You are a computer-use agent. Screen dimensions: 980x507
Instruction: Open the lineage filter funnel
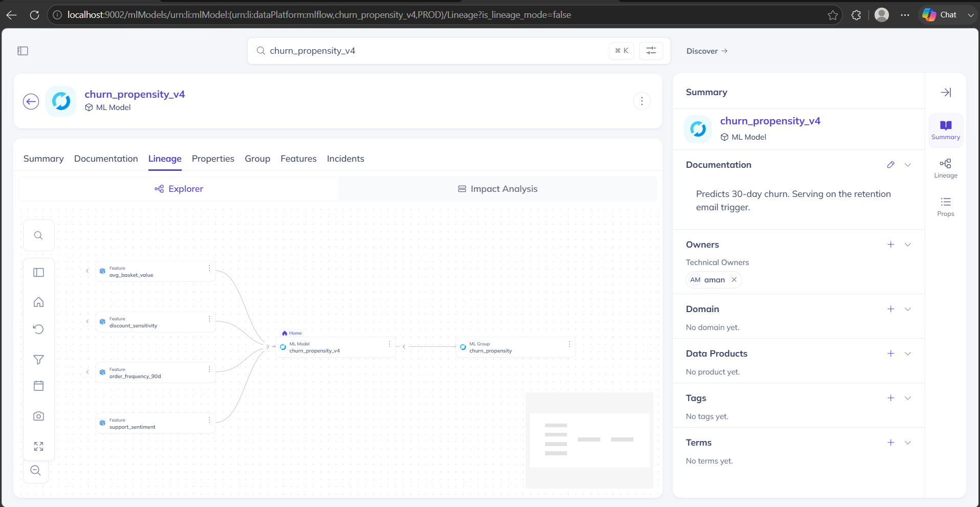pyautogui.click(x=38, y=360)
